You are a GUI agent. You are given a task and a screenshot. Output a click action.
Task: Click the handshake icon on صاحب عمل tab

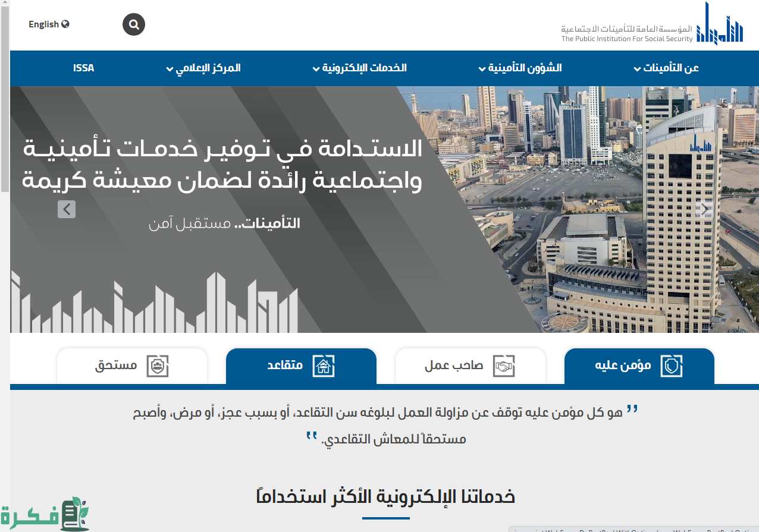coord(504,366)
